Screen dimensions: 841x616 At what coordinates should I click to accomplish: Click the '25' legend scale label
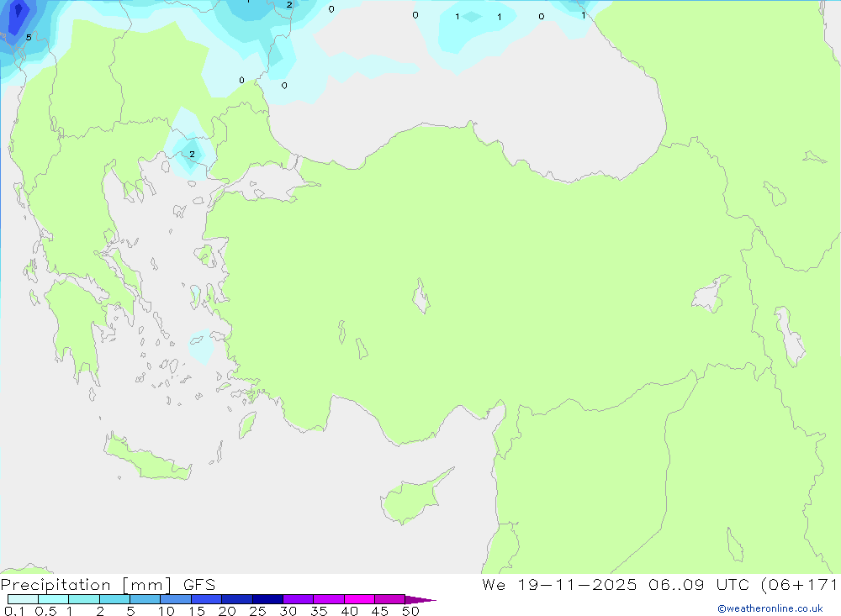coord(257,611)
